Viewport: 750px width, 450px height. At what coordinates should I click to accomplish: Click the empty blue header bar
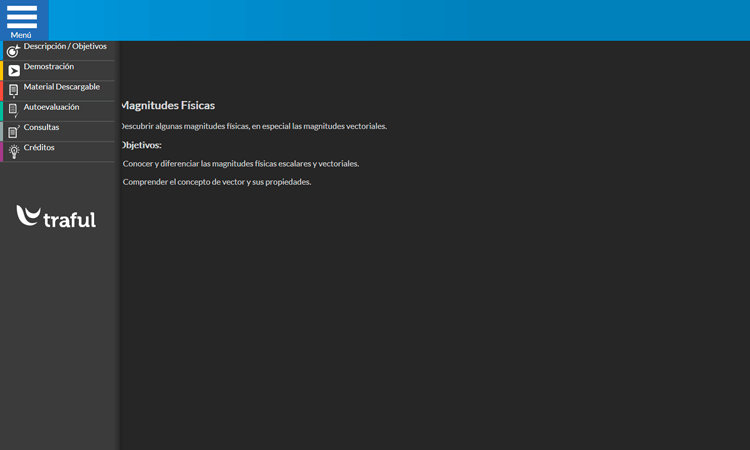coord(400,20)
